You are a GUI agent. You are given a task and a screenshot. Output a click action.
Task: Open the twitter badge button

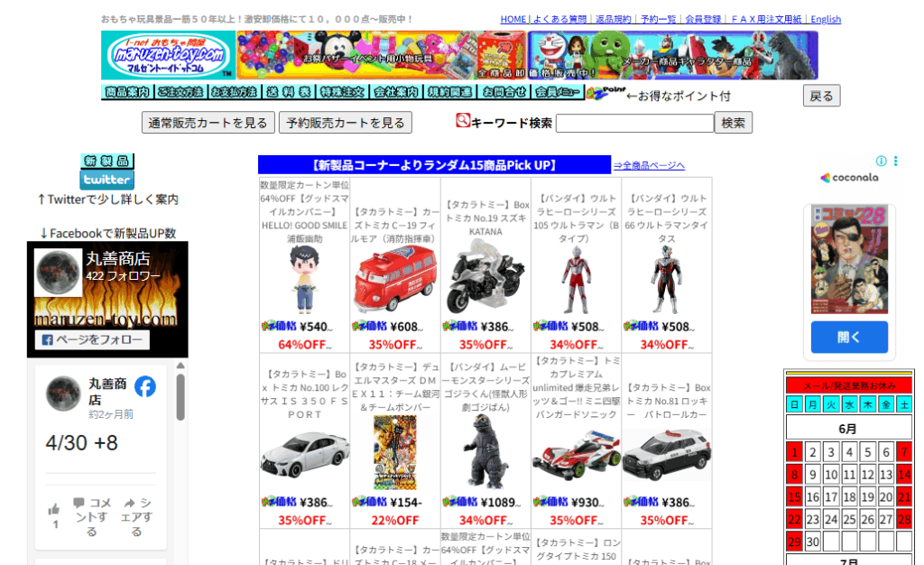coord(107,180)
